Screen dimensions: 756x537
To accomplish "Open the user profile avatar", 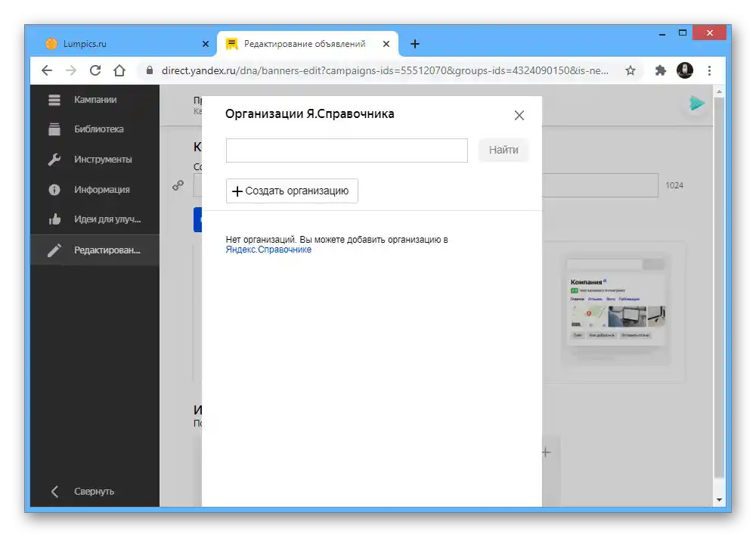I will pos(685,70).
